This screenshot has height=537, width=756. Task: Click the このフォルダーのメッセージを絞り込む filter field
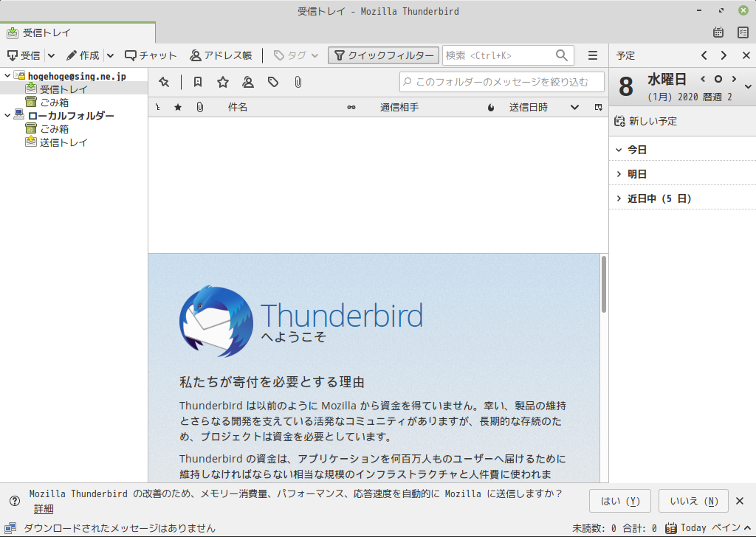[502, 82]
